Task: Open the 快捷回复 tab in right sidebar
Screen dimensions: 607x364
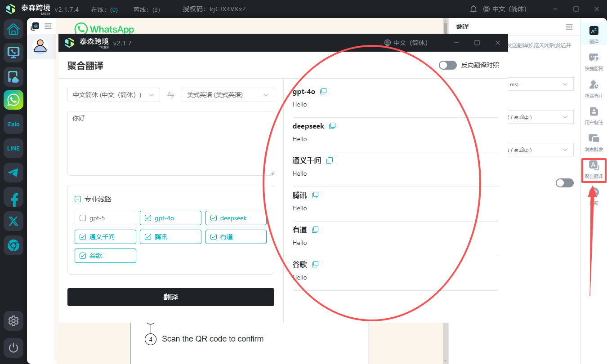Action: [594, 62]
